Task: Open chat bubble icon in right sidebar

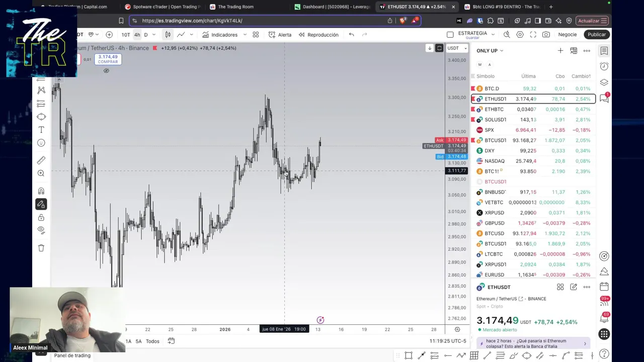Action: [x=604, y=99]
